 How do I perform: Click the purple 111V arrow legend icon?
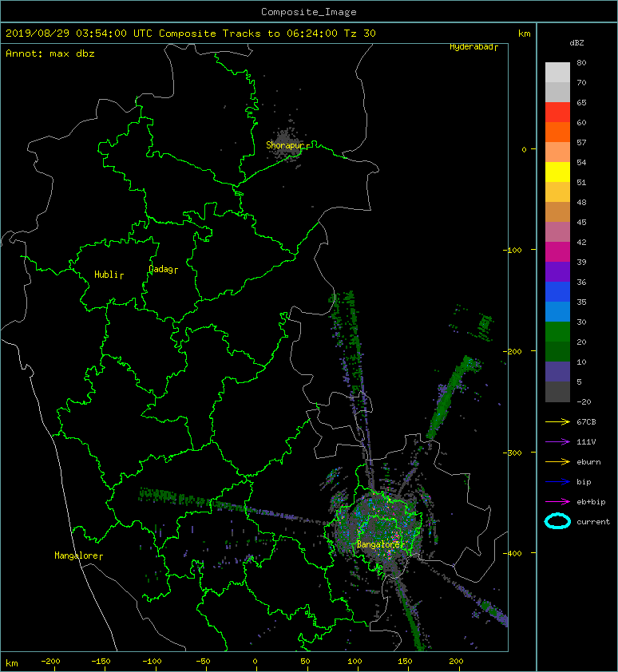[x=557, y=442]
